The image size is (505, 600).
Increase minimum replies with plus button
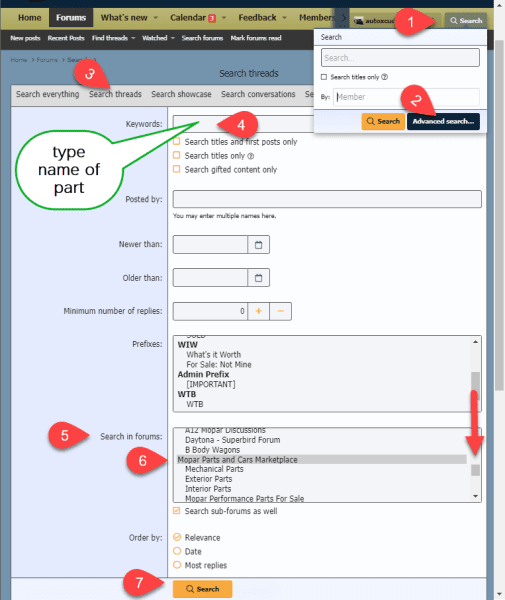tap(259, 311)
